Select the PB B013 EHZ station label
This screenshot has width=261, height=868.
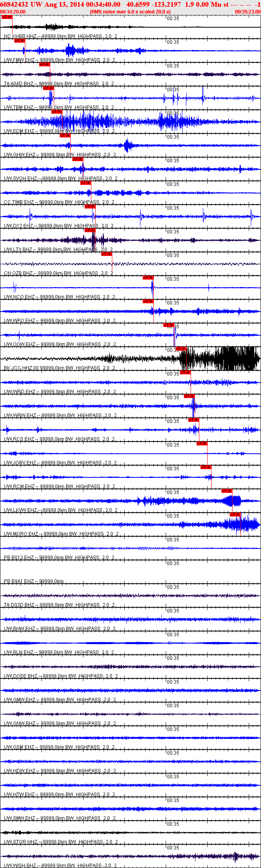(x=59, y=558)
